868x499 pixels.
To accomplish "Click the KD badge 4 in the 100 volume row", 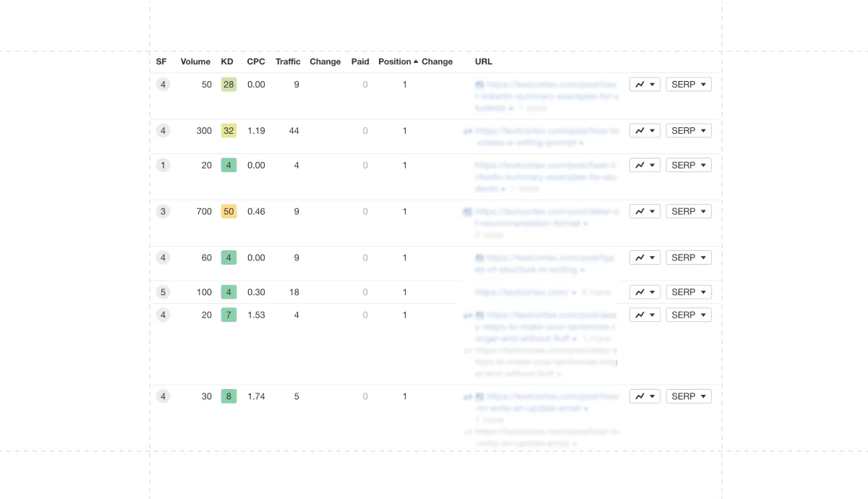I will (x=229, y=292).
